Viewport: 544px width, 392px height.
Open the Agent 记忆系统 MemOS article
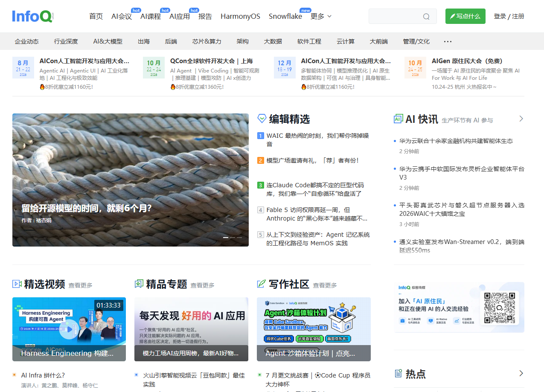318,239
